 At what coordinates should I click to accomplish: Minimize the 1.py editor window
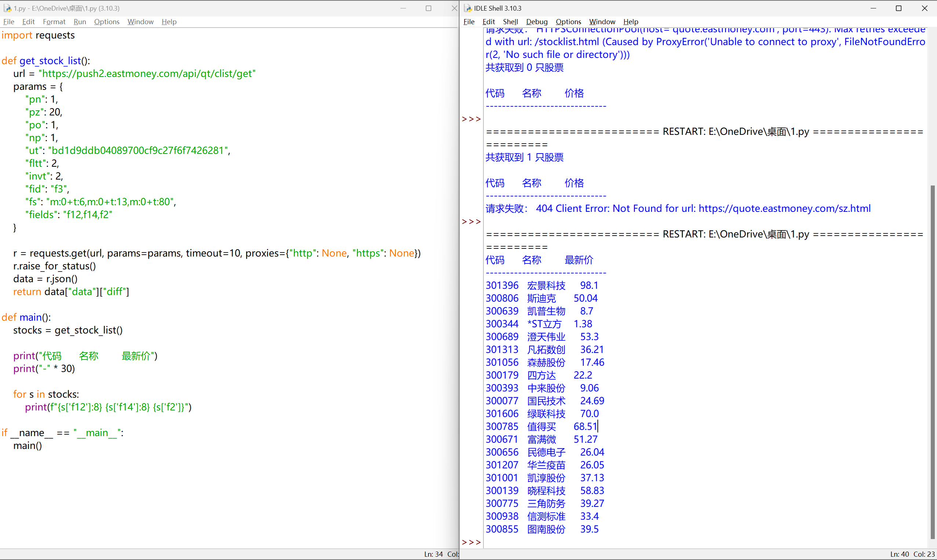click(x=403, y=8)
